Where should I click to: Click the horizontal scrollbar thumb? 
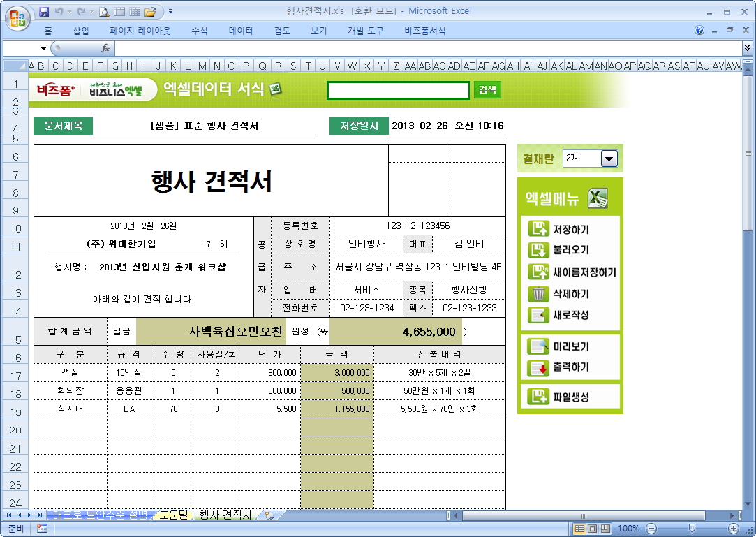(584, 515)
